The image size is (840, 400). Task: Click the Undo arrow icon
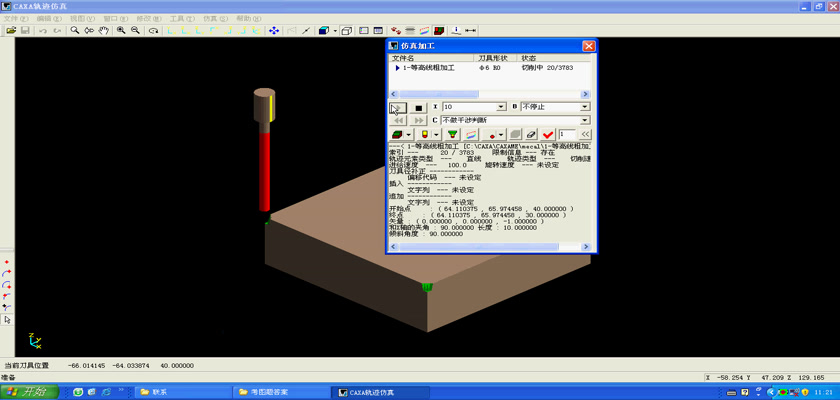pyautogui.click(x=43, y=31)
